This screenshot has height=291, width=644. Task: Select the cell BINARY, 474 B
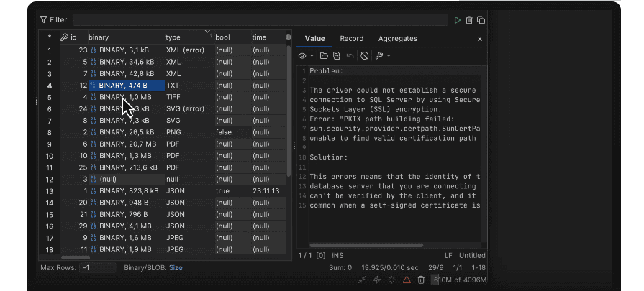[127, 86]
